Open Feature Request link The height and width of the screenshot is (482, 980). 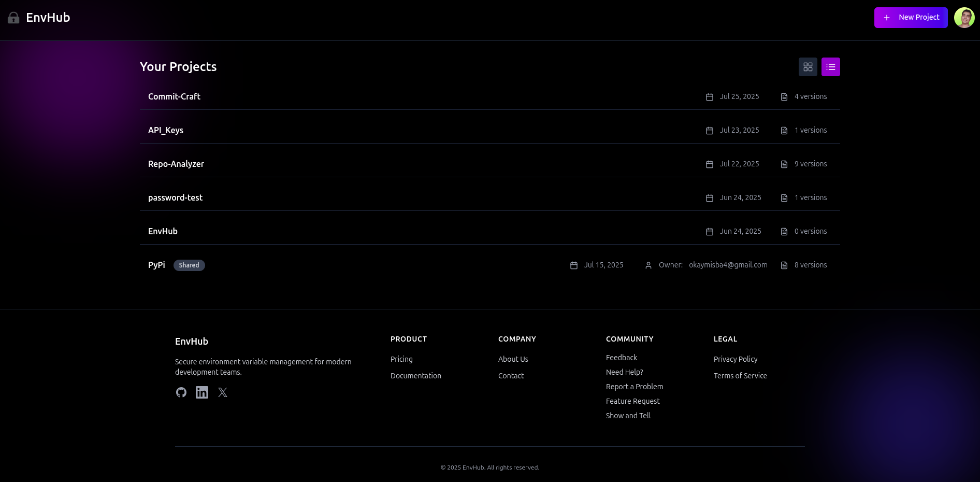point(633,401)
